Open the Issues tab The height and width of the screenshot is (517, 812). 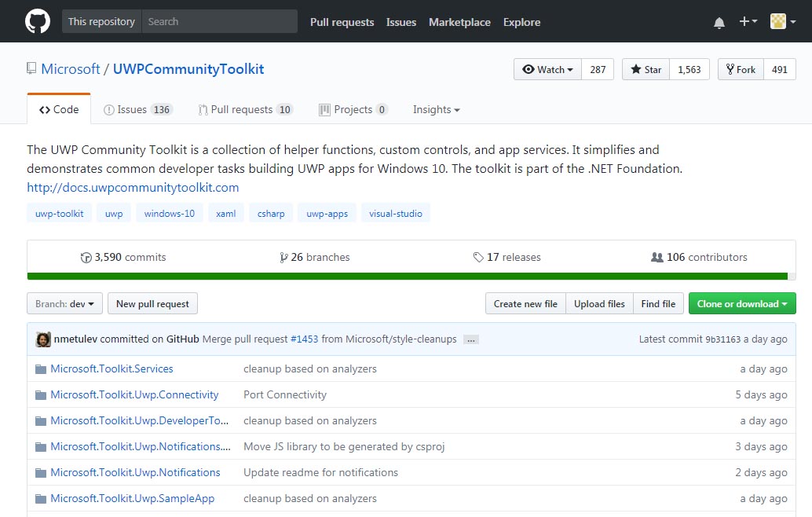pyautogui.click(x=137, y=109)
